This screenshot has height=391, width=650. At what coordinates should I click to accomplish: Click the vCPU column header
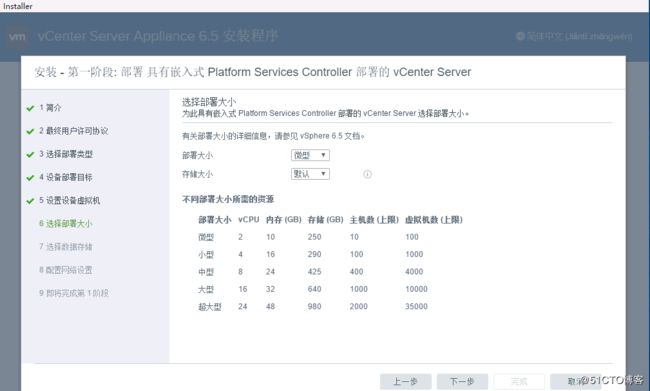(x=249, y=220)
